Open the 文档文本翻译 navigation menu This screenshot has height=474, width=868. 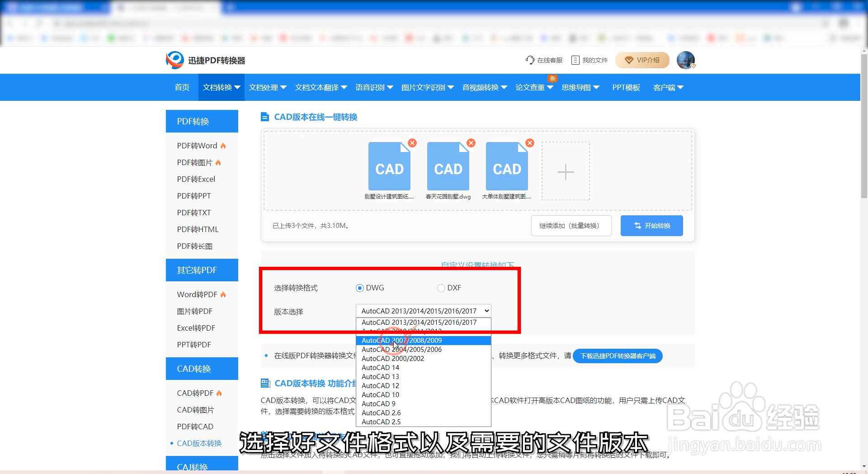[321, 87]
